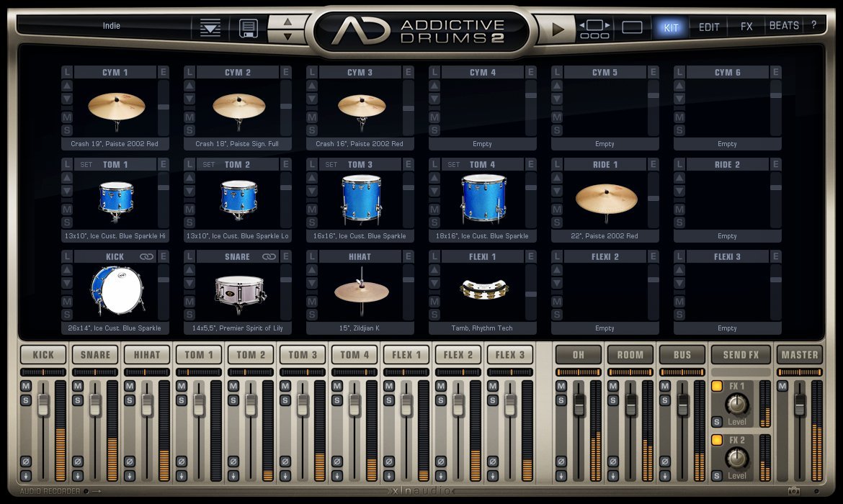The image size is (843, 504).
Task: Open the help question mark
Action: pyautogui.click(x=814, y=24)
